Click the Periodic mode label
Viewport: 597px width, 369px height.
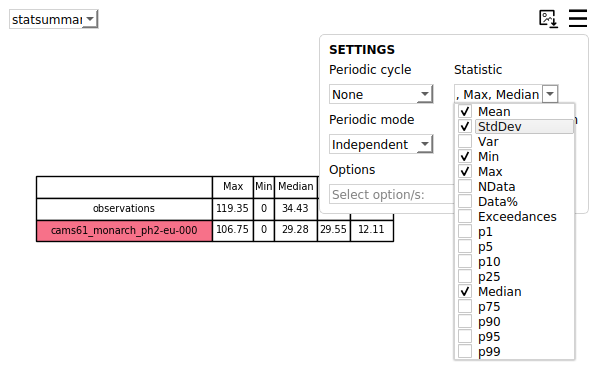click(372, 120)
